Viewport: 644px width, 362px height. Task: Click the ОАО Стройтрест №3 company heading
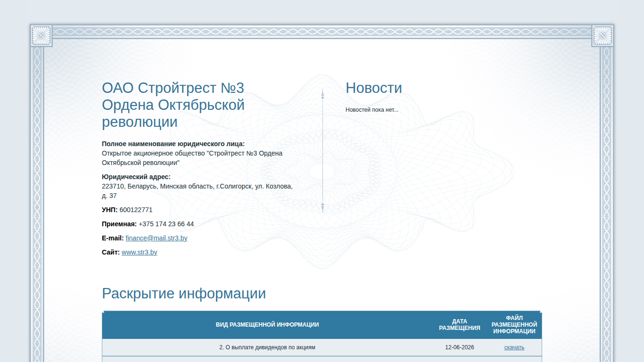pyautogui.click(x=173, y=105)
